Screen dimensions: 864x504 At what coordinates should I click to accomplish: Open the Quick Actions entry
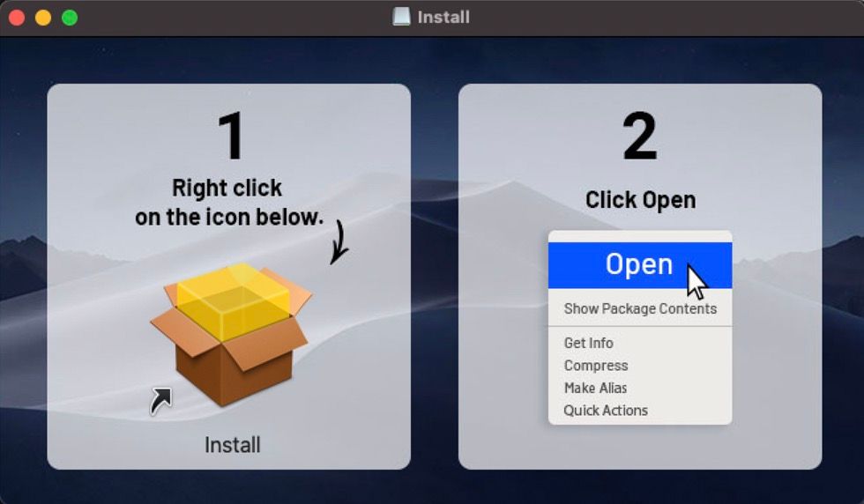tap(606, 411)
